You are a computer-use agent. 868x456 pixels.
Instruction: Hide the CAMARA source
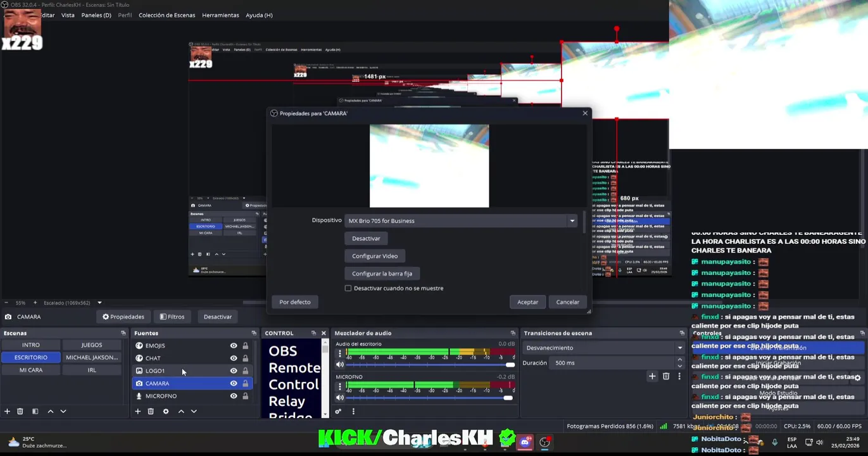tap(234, 384)
